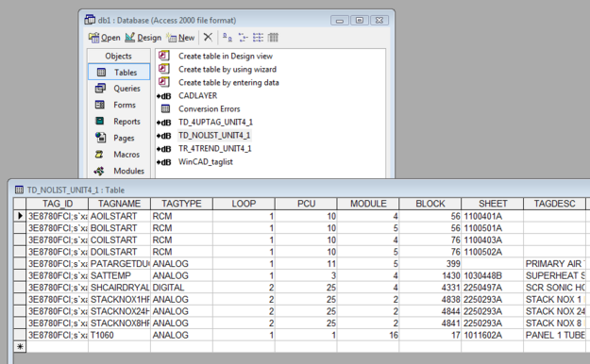Select Tables in Objects pane
Screen dimensions: 590x364
pyautogui.click(x=119, y=72)
